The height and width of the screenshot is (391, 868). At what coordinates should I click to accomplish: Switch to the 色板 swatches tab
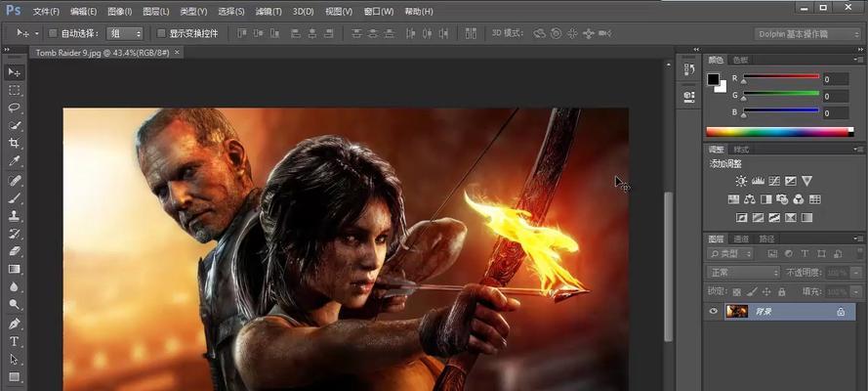pos(740,60)
